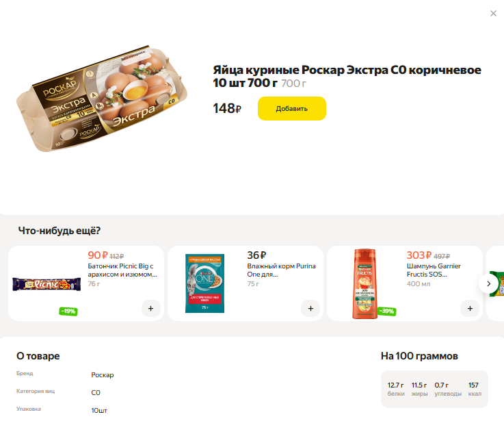Open the Picnic Big bar image
Viewport: 504px width, 432px height.
tap(47, 283)
